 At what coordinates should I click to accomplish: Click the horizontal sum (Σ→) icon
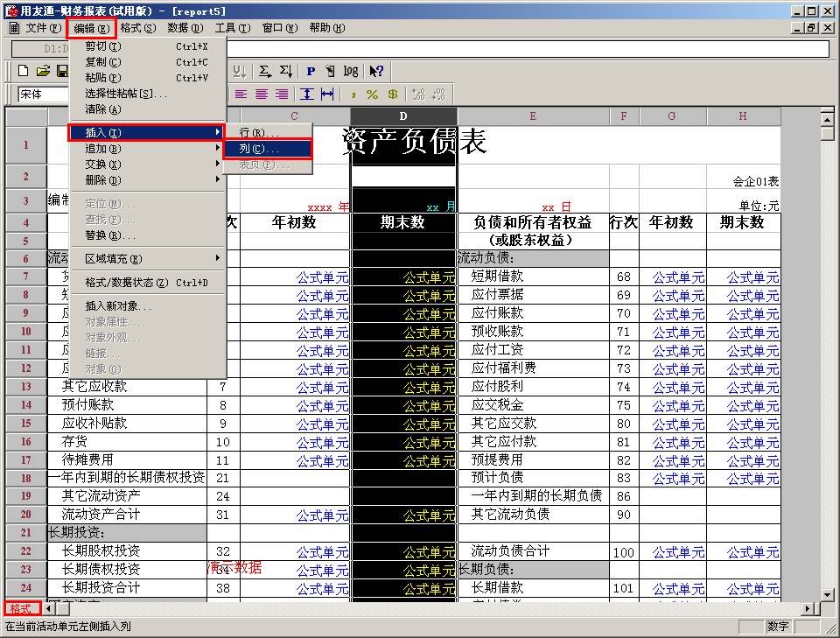coord(264,71)
